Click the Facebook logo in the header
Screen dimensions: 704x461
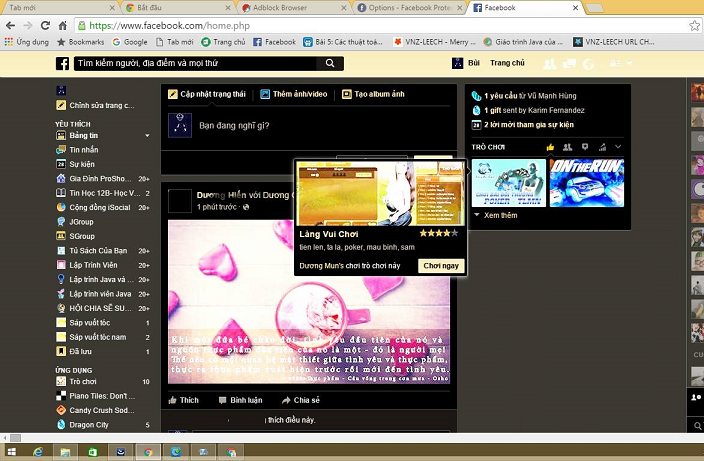pos(62,63)
